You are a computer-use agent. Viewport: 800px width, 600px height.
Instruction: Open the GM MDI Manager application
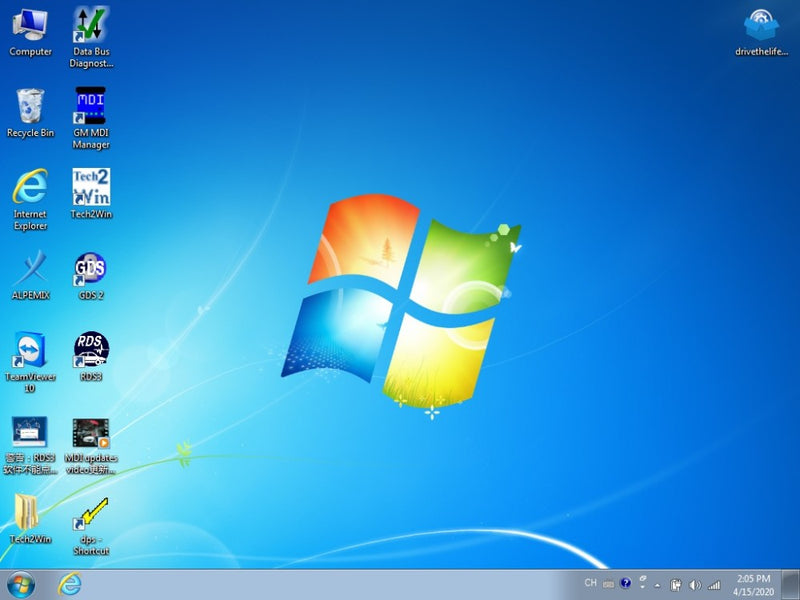tap(91, 110)
